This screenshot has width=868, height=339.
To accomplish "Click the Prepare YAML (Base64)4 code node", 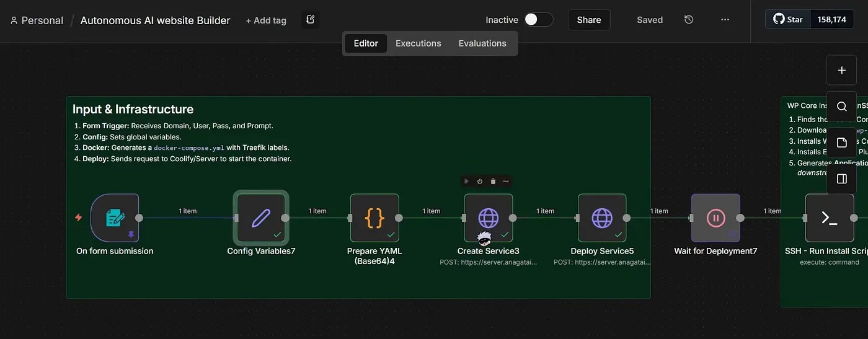I will point(374,218).
